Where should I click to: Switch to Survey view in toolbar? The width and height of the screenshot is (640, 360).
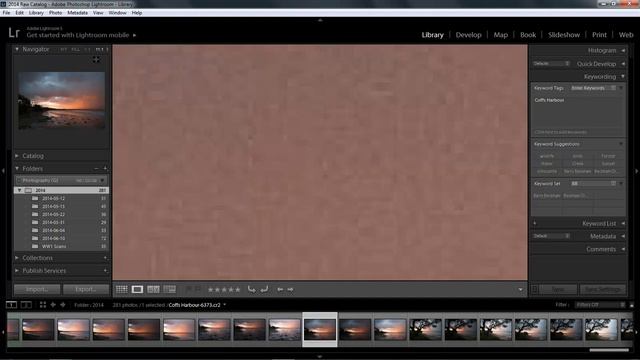coord(169,289)
